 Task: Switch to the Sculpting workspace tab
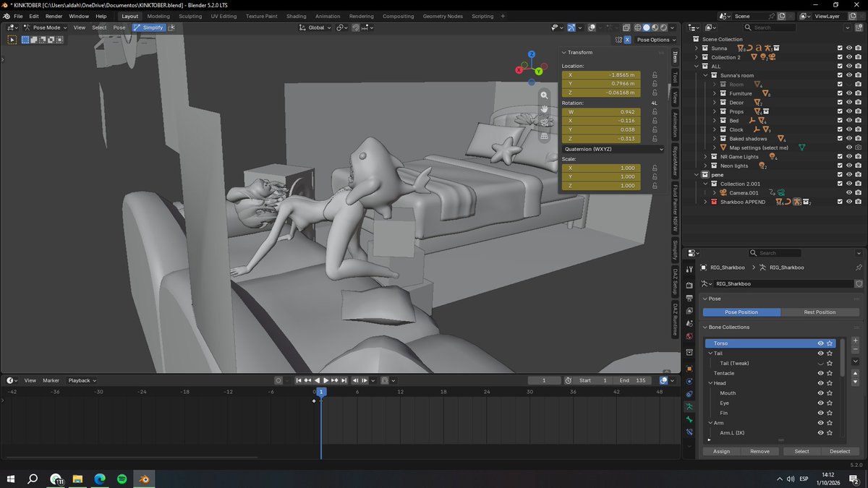pos(190,16)
